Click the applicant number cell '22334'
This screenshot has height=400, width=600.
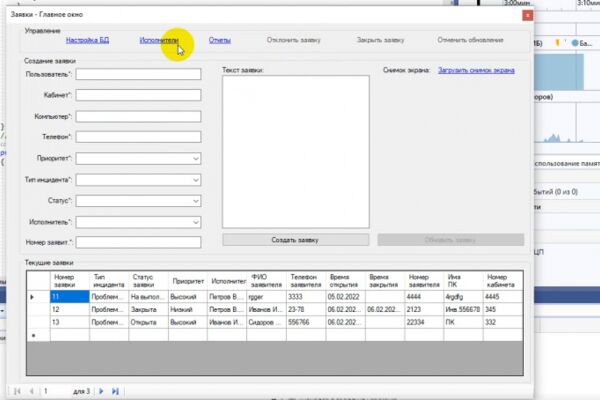coord(424,322)
